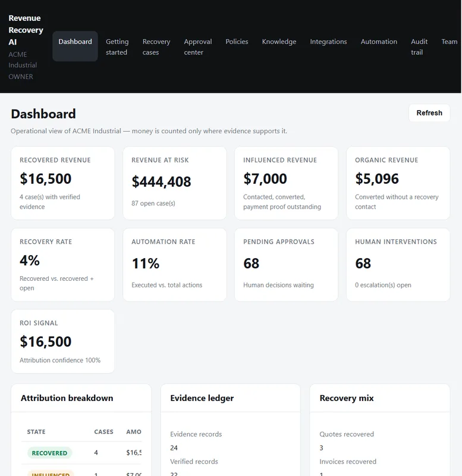Open the Dashboard tab

click(75, 46)
